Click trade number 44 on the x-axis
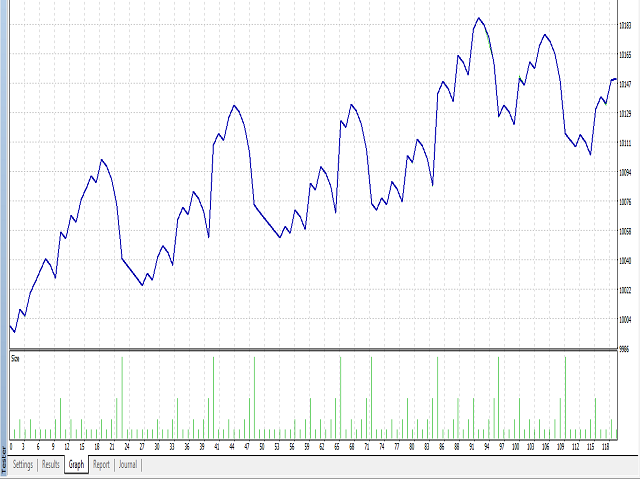640x480 pixels. point(232,447)
